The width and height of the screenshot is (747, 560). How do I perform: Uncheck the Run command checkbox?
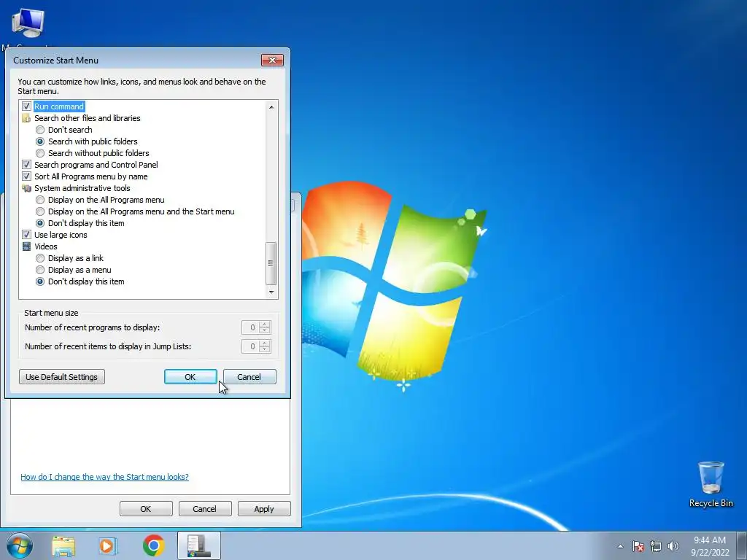(27, 106)
